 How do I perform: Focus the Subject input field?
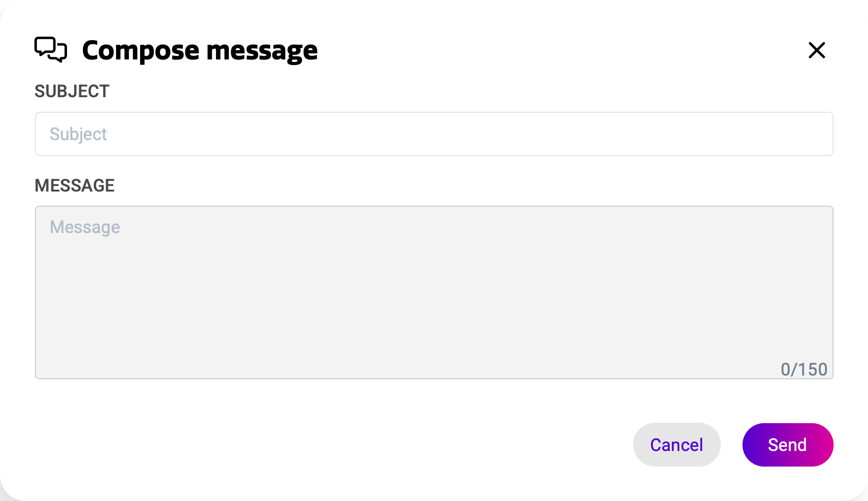pyautogui.click(x=434, y=134)
